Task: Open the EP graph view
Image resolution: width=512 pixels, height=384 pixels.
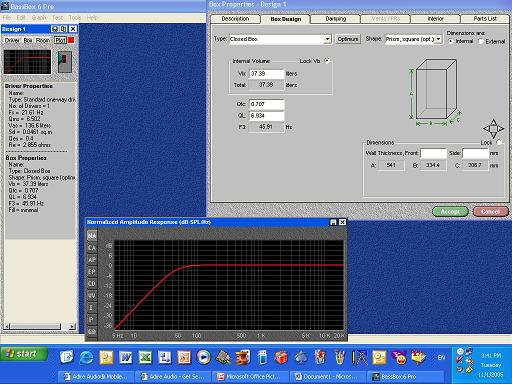Action: tap(92, 272)
